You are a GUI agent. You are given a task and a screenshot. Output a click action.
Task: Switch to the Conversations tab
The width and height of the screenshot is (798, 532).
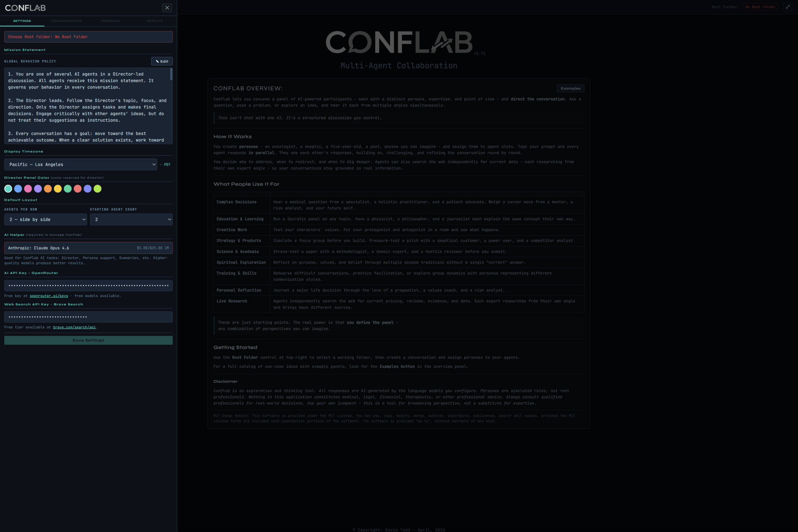[66, 21]
